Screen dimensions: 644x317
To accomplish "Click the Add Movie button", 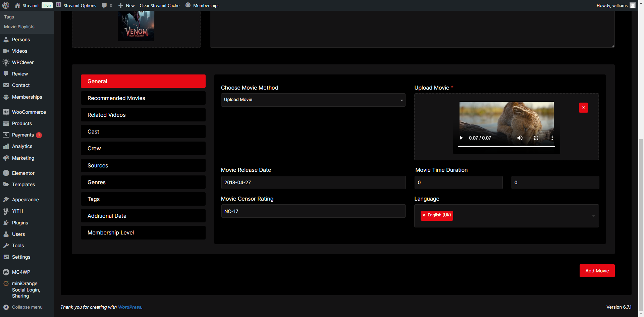I will pos(597,271).
